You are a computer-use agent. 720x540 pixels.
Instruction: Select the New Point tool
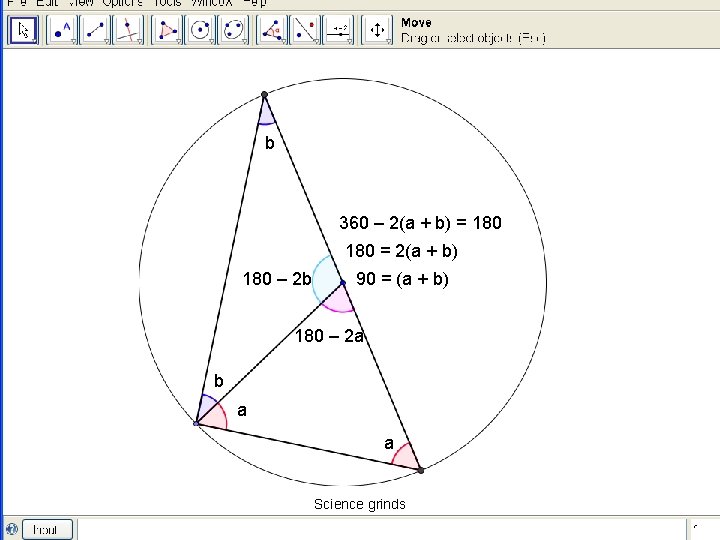coord(62,30)
